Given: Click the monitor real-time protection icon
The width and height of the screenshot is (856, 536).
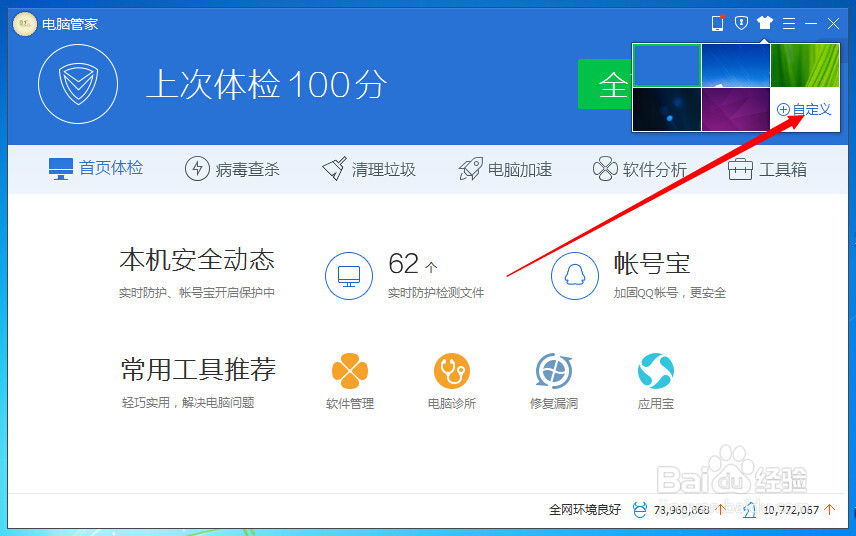Looking at the screenshot, I should [x=349, y=276].
